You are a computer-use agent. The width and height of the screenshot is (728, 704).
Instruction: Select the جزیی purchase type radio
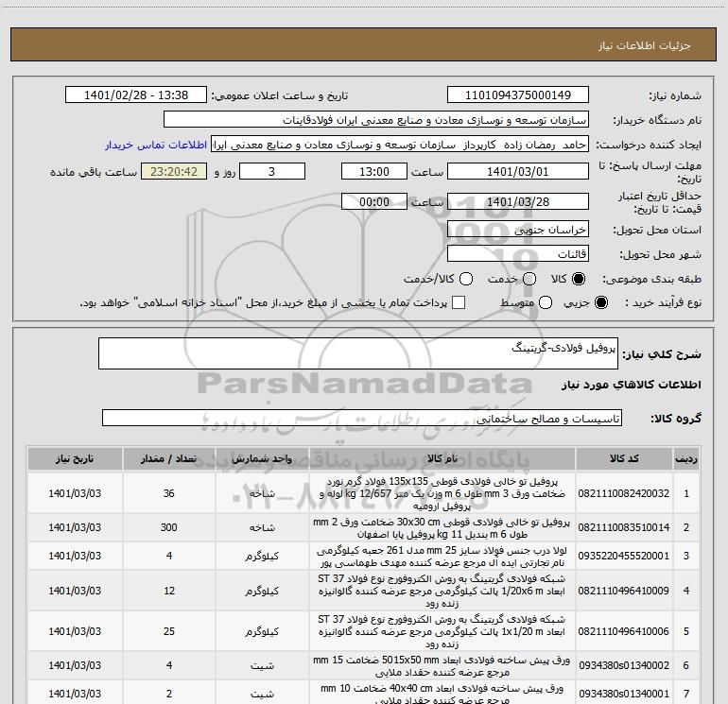point(600,302)
